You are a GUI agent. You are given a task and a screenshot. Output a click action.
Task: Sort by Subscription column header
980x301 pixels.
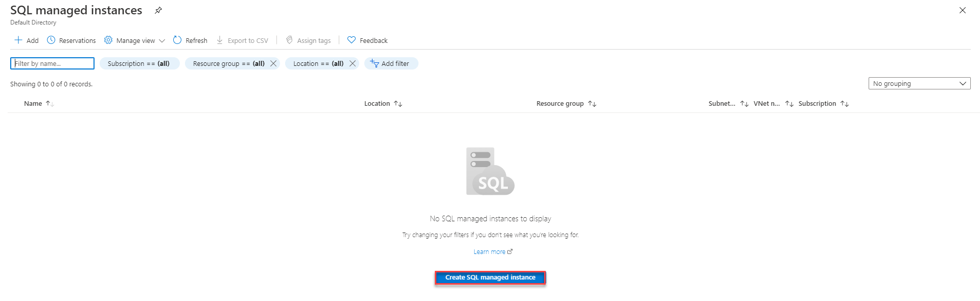817,103
